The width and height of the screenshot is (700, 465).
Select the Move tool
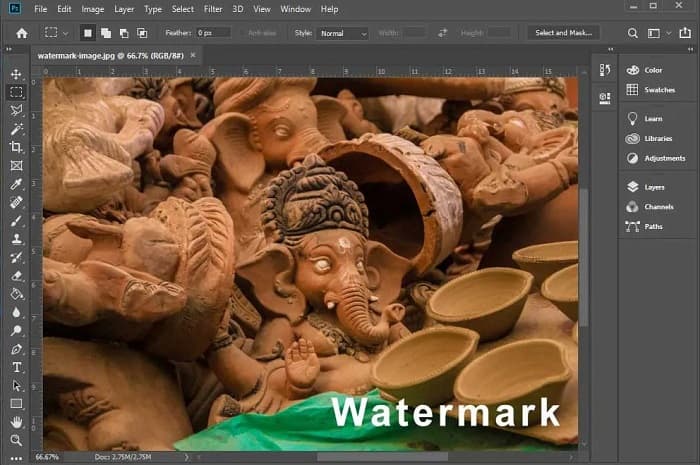point(16,74)
